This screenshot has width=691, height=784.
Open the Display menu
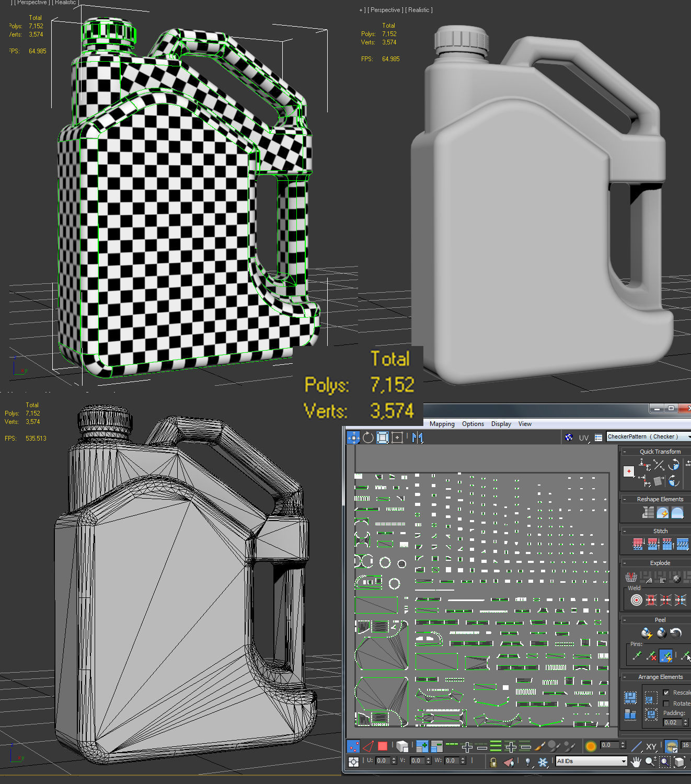[x=501, y=424]
